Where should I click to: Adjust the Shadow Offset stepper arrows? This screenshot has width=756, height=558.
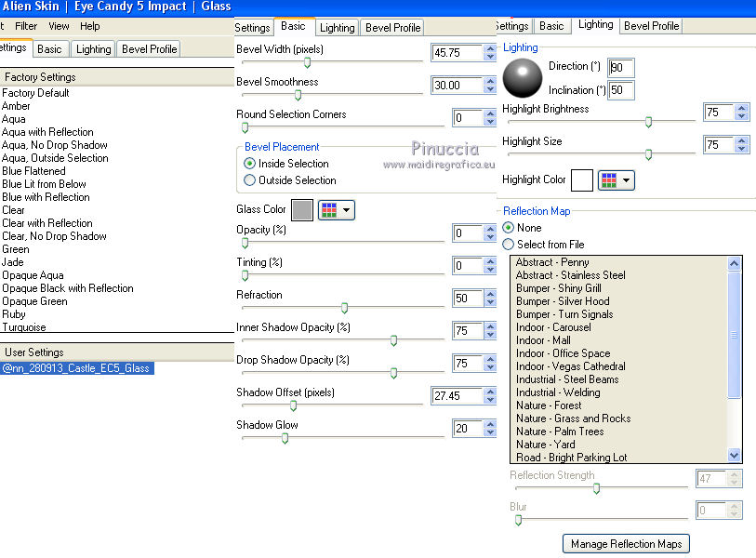(x=490, y=395)
